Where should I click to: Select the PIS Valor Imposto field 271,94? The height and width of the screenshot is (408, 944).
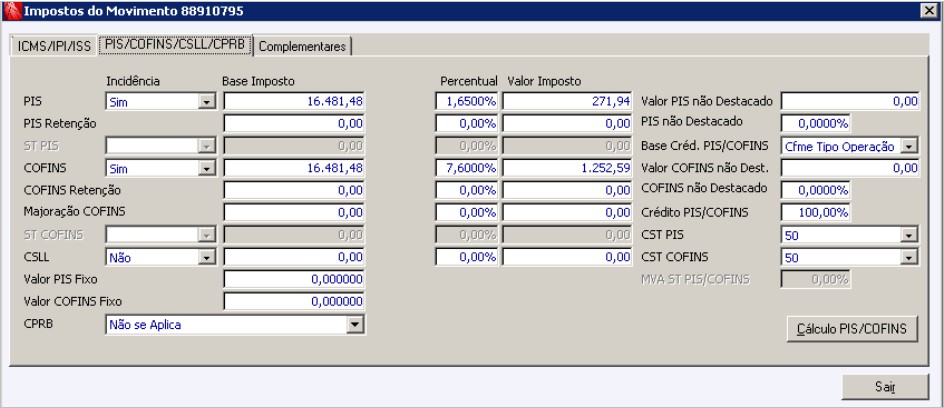568,102
